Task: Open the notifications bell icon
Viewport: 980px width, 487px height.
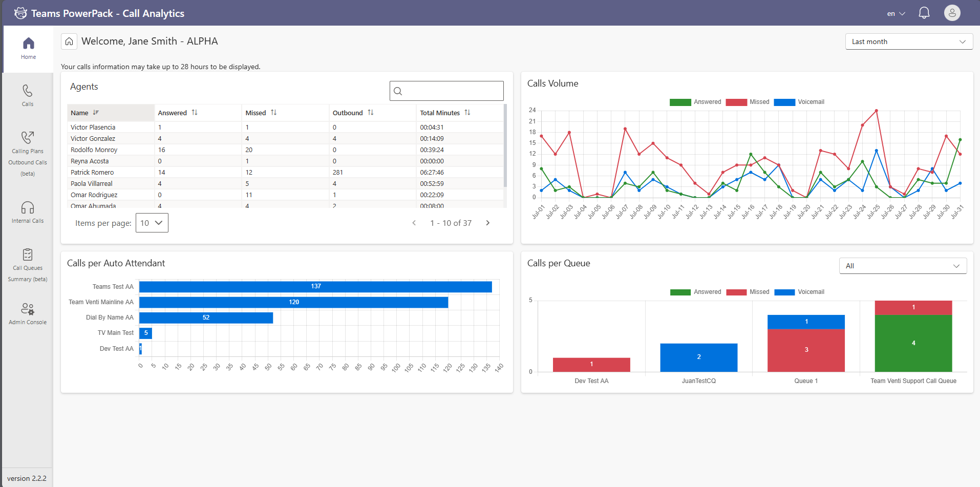Action: tap(924, 13)
